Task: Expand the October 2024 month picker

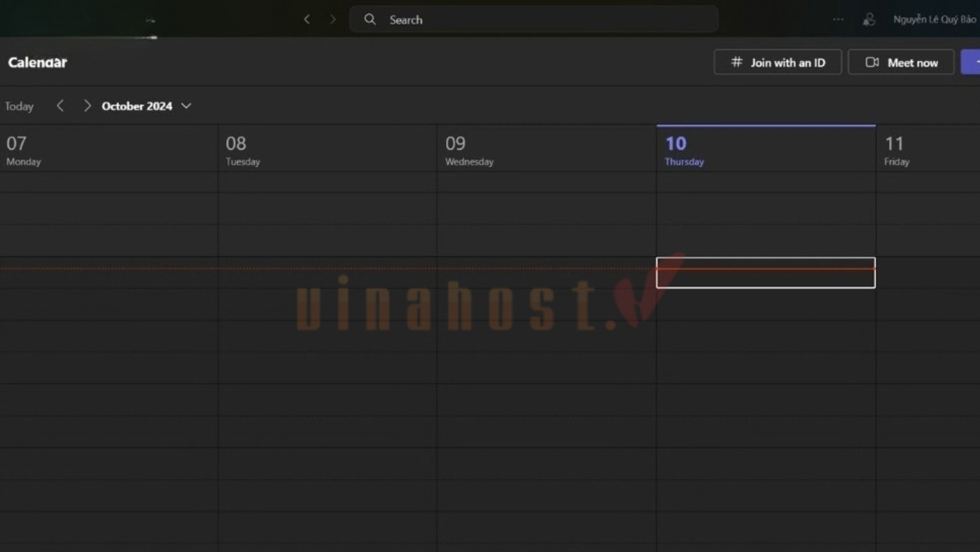Action: [x=146, y=106]
